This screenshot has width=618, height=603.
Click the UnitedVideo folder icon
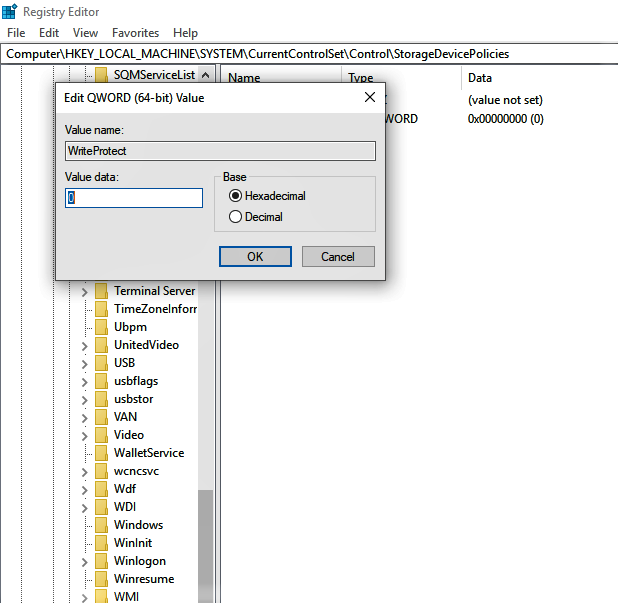101,345
